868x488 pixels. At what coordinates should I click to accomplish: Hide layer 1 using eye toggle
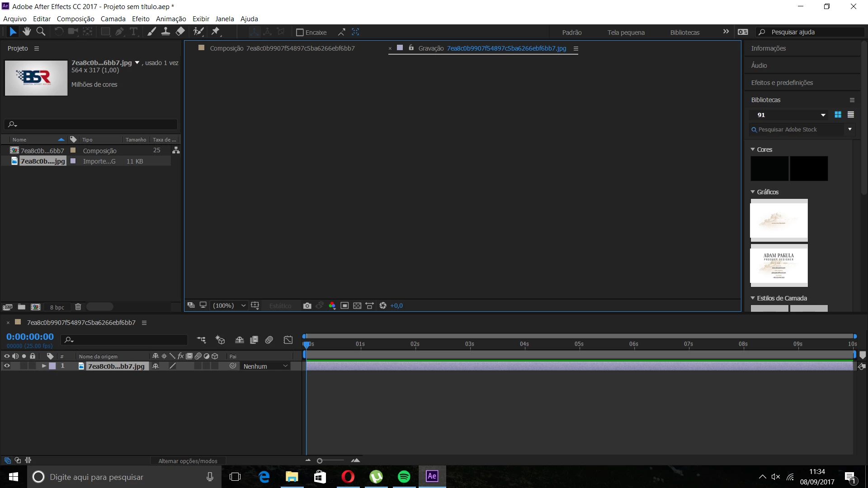7,366
